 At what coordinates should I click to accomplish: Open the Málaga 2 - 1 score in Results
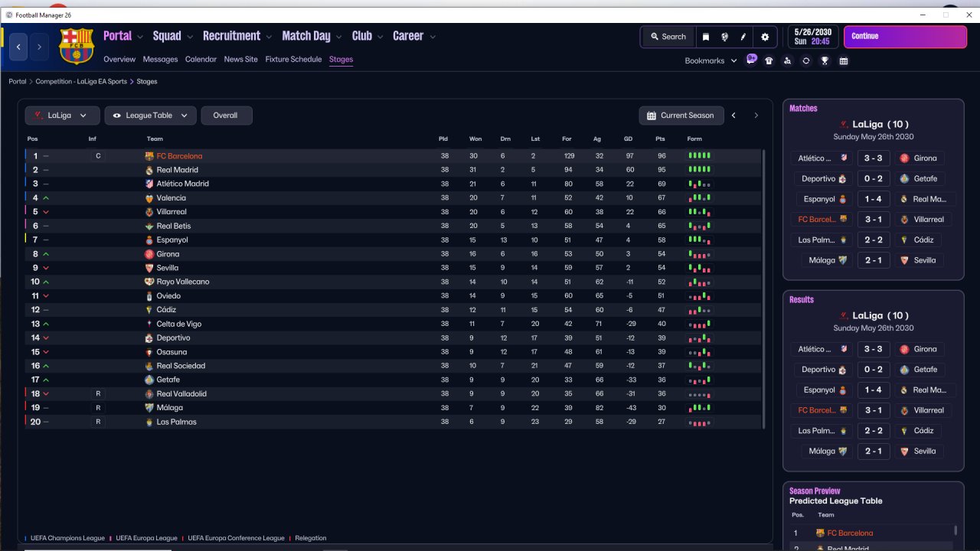(x=874, y=452)
